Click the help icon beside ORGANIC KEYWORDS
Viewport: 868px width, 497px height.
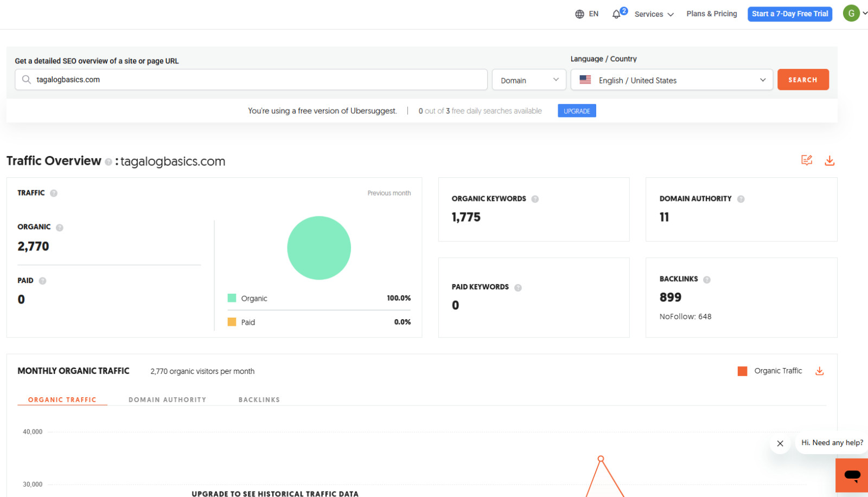[535, 199]
